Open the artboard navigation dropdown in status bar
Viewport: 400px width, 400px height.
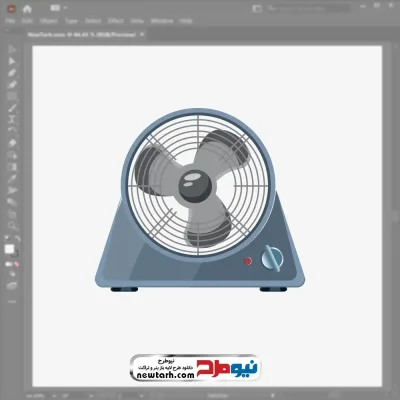[142, 396]
